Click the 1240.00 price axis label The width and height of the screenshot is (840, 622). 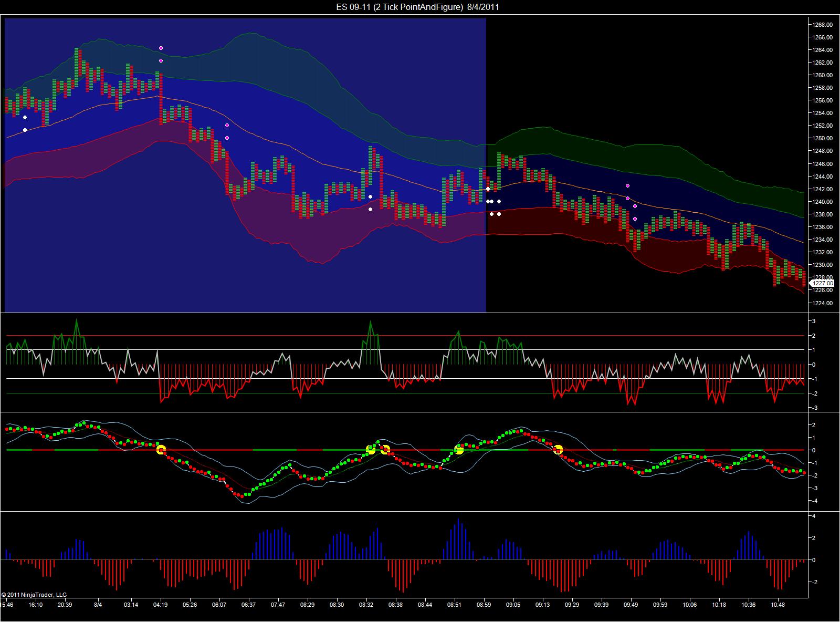tap(823, 202)
